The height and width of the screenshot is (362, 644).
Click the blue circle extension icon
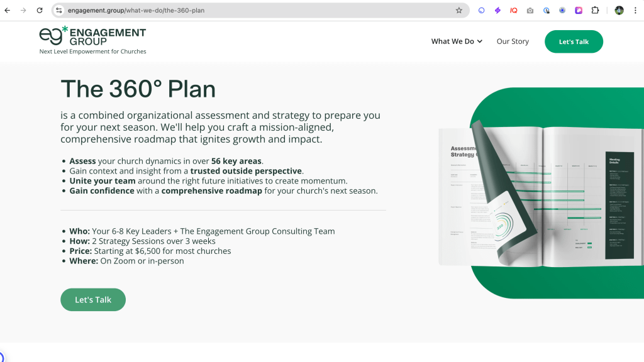(482, 11)
